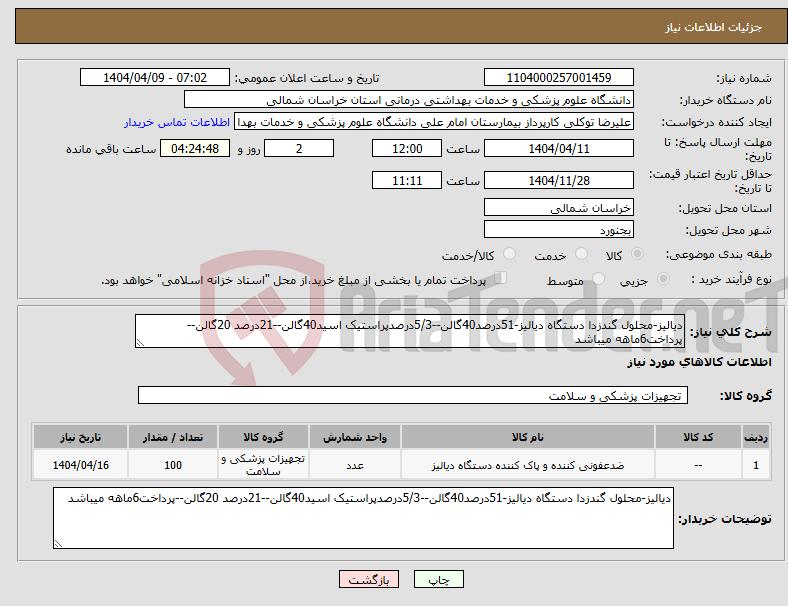
Task: Click the نام کالا column header
Action: tap(528, 437)
